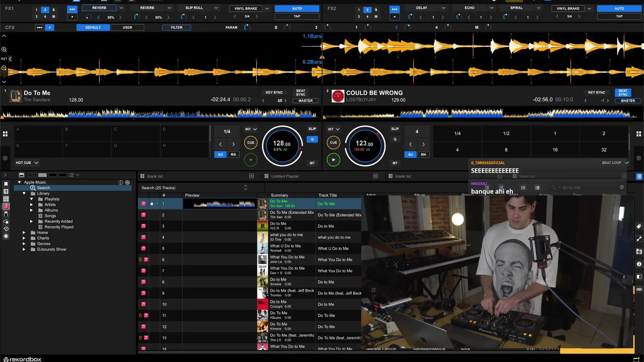Viewport: 644px width, 362px height.
Task: Zoom out the waveform with minus magnifier
Action: [x=4, y=68]
